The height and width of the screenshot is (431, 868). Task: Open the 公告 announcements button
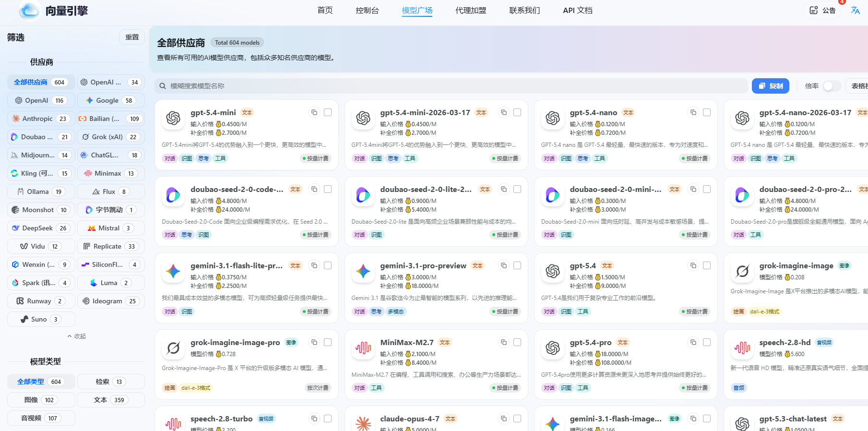point(822,10)
